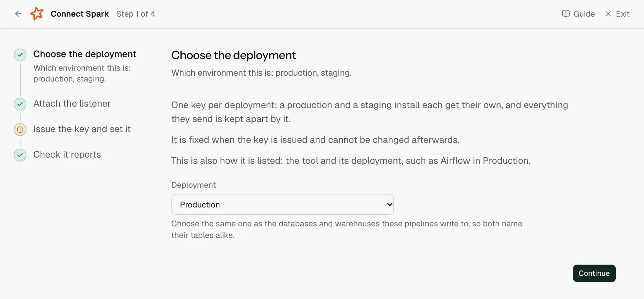Open the Deployment dropdown showing Production
This screenshot has width=644, height=299.
(x=282, y=204)
